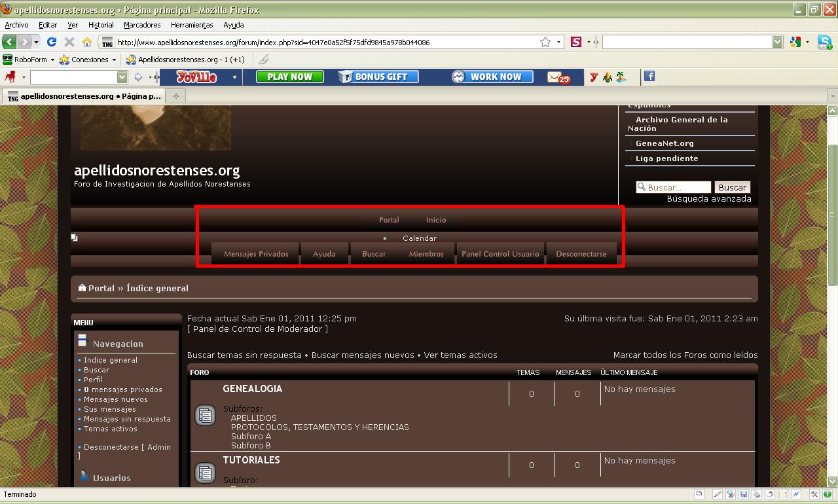Open the dropdown beside the Zynga dog logo

24,77
